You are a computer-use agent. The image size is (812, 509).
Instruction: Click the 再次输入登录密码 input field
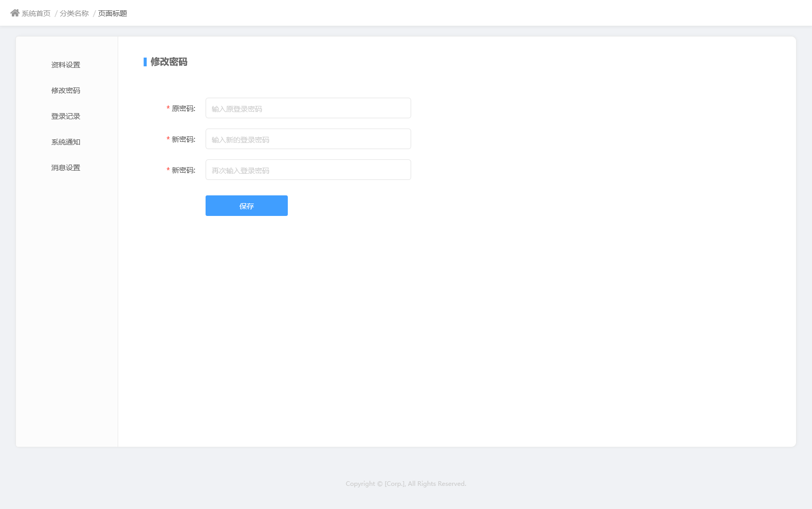click(x=308, y=170)
